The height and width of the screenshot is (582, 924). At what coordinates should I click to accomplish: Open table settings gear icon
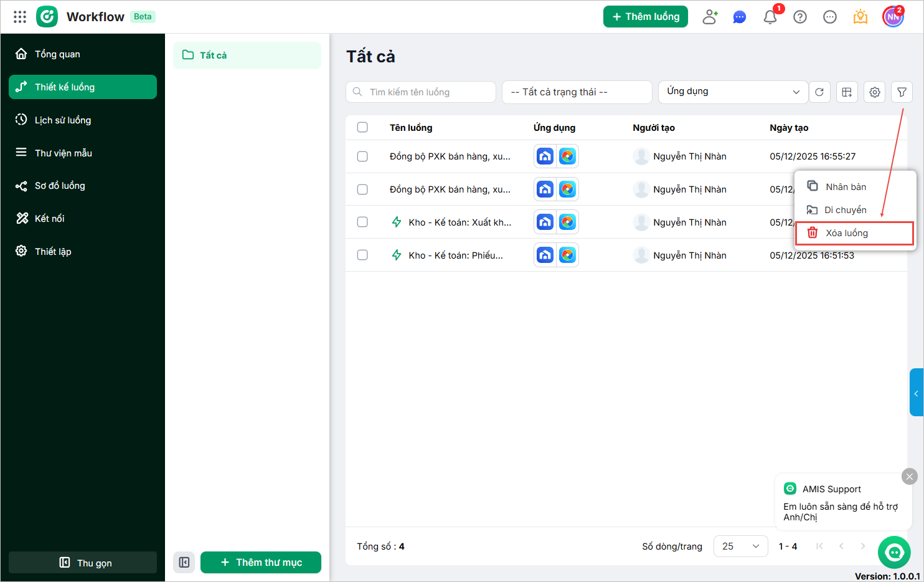pos(875,92)
